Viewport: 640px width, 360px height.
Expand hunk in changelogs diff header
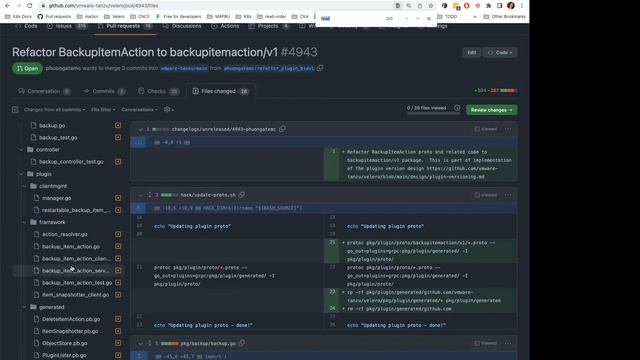[138, 142]
